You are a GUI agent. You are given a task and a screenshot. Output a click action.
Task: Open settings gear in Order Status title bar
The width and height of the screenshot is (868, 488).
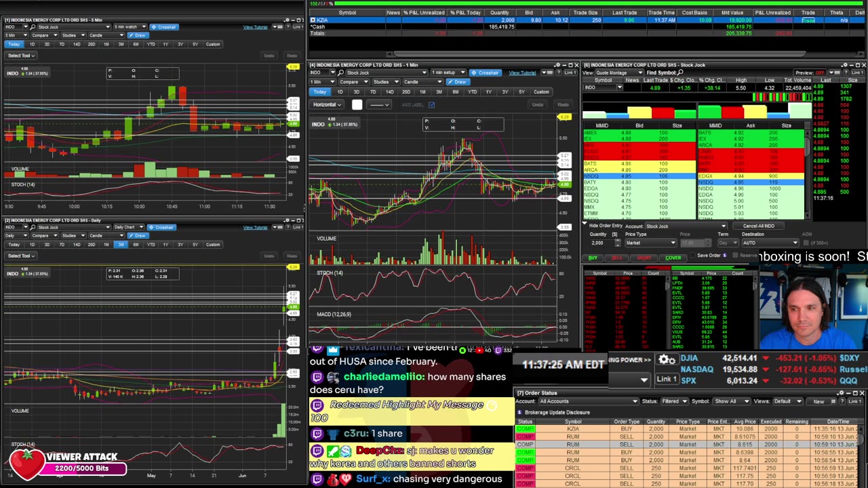[x=841, y=393]
